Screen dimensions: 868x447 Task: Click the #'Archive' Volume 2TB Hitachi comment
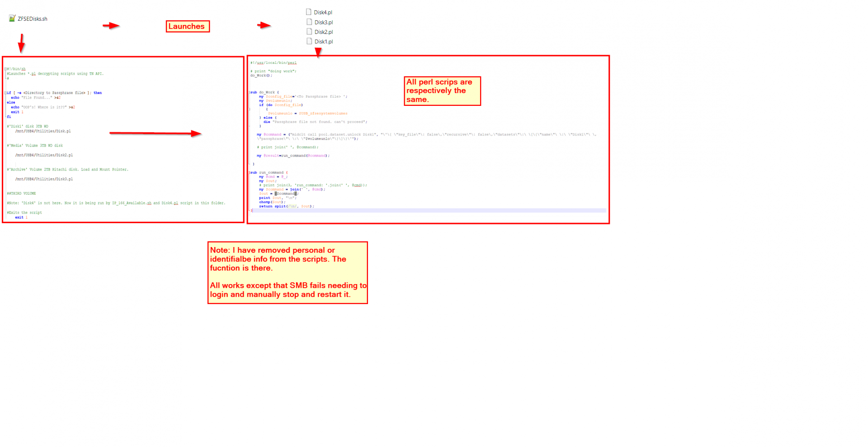click(68, 170)
